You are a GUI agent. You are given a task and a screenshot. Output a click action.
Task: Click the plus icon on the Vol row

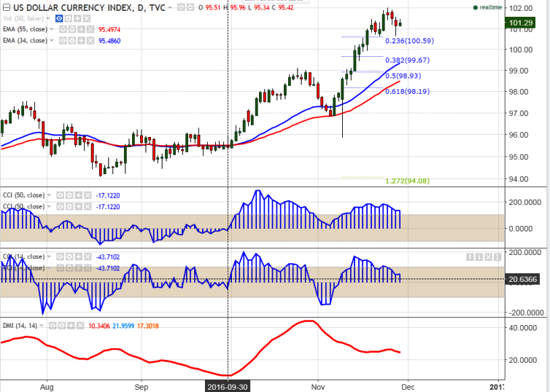[77, 18]
